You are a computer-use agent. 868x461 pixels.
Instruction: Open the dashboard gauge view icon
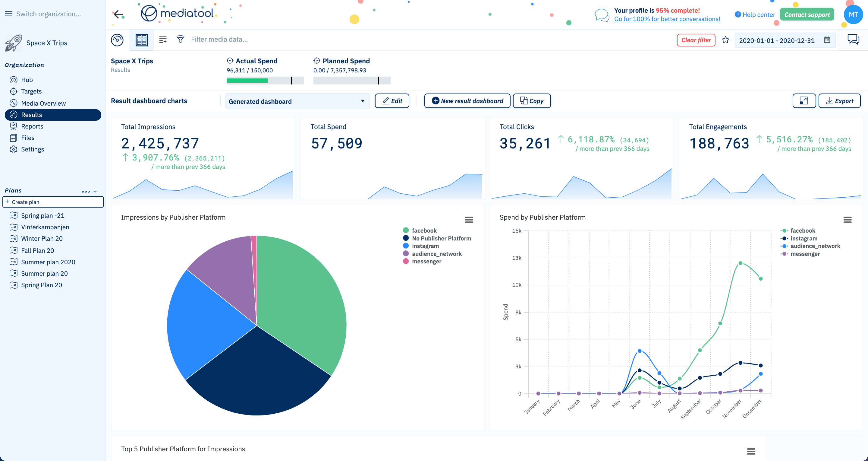coord(117,40)
